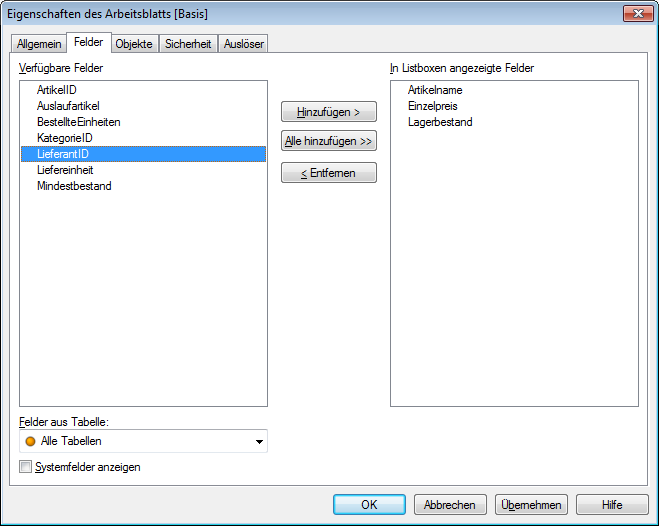Close the dialog with the X button
Viewport: 659px width, 526px height.
coord(637,14)
